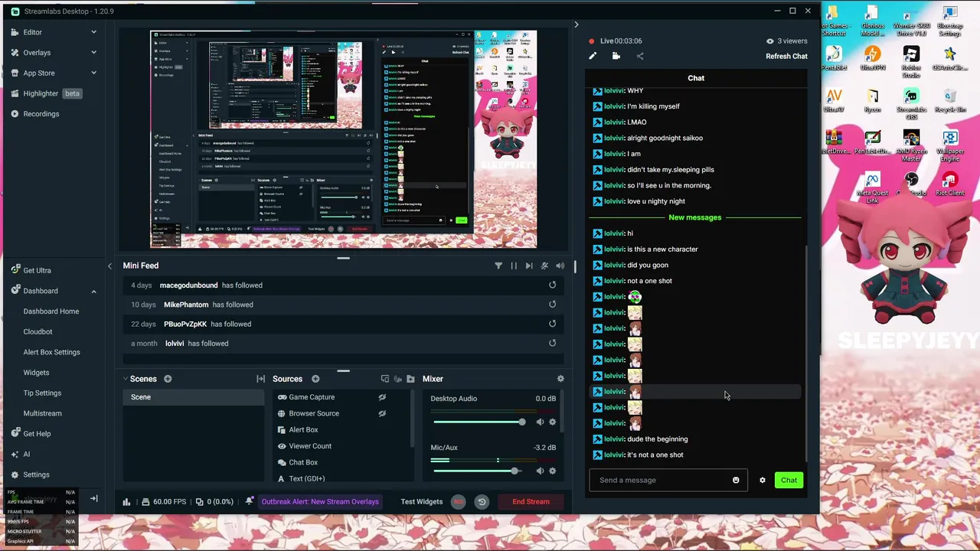The width and height of the screenshot is (980, 551).
Task: Open Outbreak Alert: New Stream Overlays banner
Action: (320, 502)
